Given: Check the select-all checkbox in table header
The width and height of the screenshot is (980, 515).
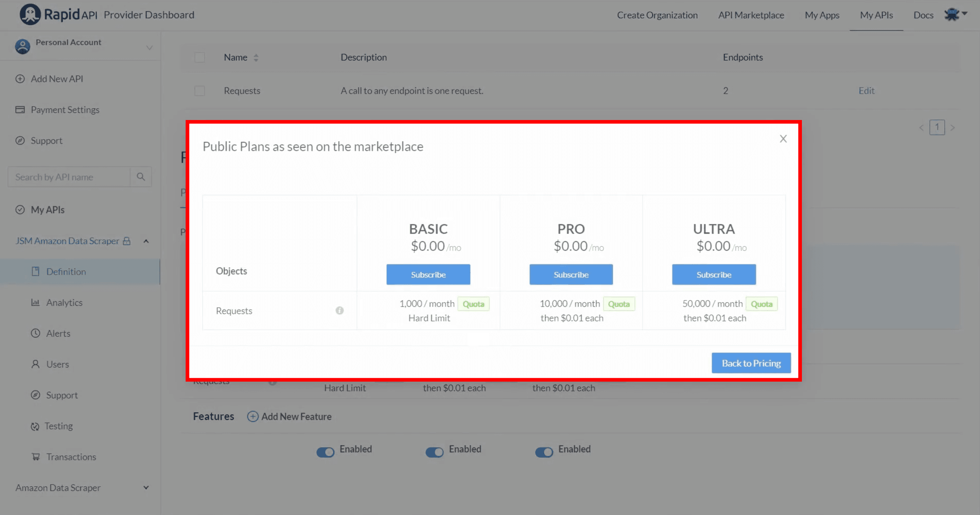Looking at the screenshot, I should (199, 57).
